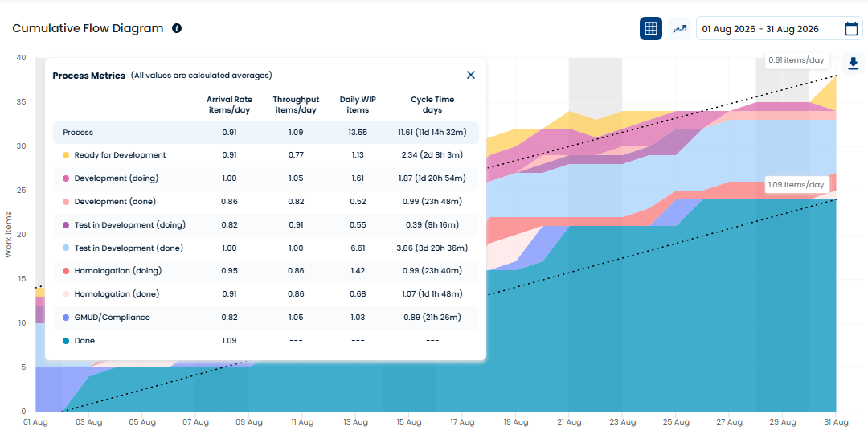Click Test in Development (done) WIP value 6.61
The height and width of the screenshot is (439, 868).
click(358, 248)
